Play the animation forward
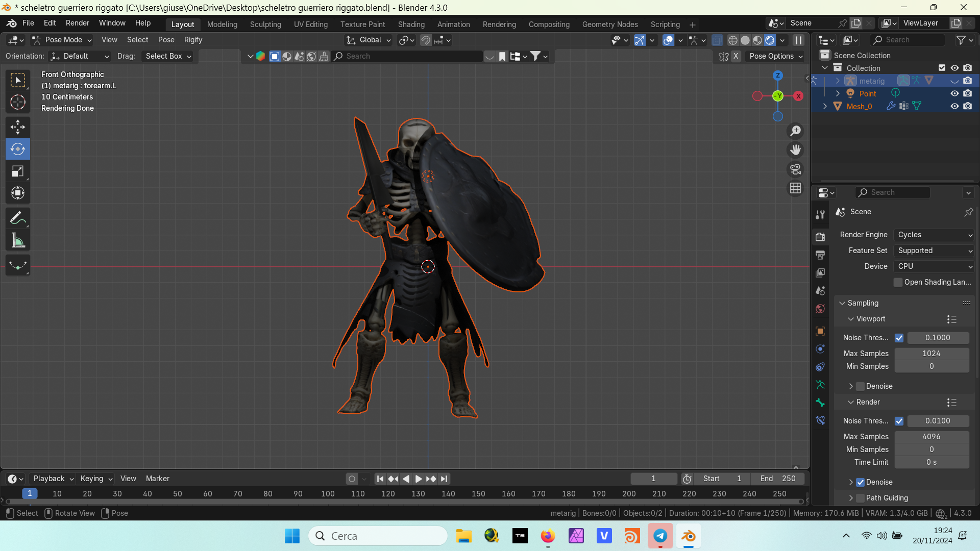The image size is (980, 551). (x=418, y=479)
